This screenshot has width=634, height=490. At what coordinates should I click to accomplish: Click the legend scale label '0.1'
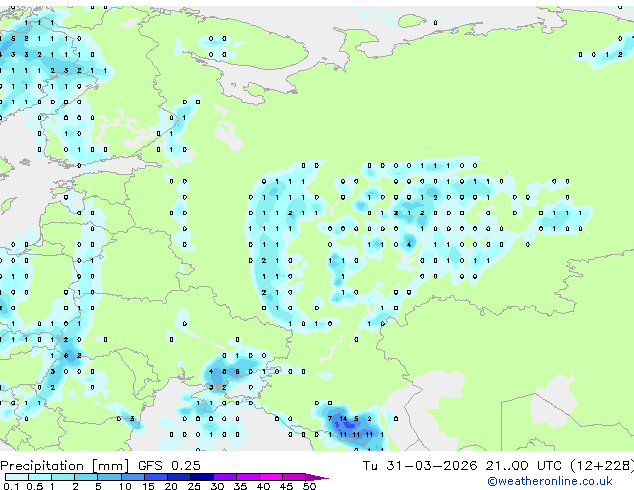(x=11, y=486)
